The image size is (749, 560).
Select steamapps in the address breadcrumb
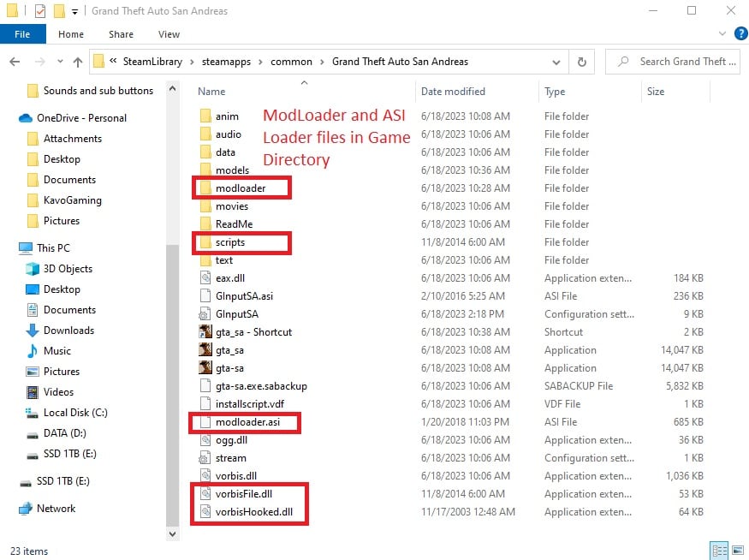pyautogui.click(x=226, y=62)
